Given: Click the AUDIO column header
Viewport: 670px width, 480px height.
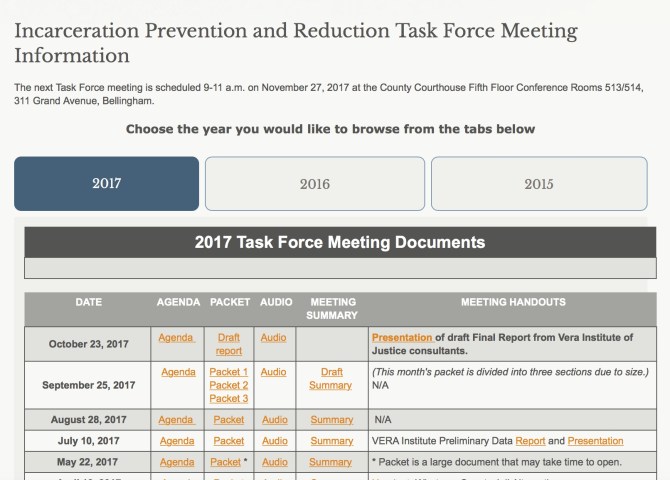Looking at the screenshot, I should pyautogui.click(x=276, y=302).
